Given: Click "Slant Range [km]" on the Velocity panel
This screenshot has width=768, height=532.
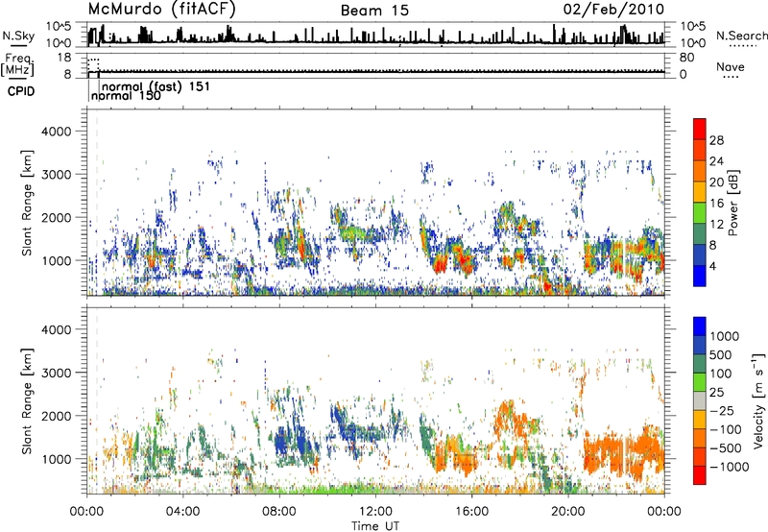Looking at the screenshot, I should [x=27, y=401].
